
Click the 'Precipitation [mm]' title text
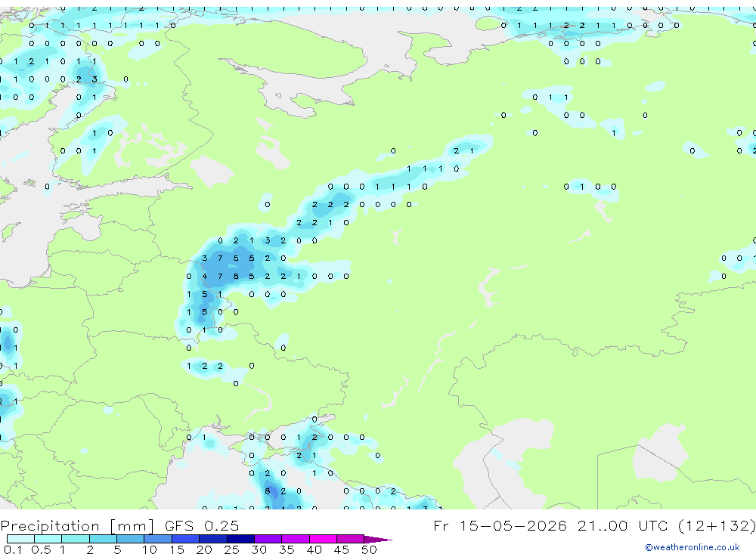tap(77, 526)
